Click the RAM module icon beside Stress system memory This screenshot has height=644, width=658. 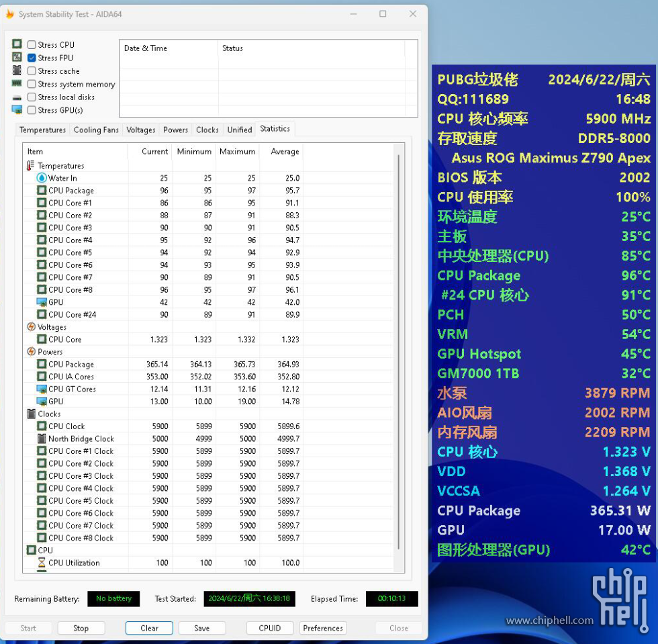[x=17, y=83]
